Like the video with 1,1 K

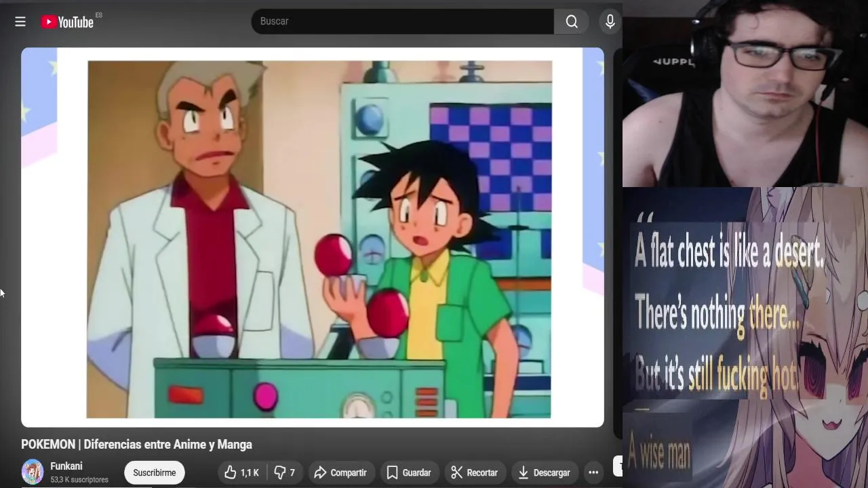pos(241,472)
